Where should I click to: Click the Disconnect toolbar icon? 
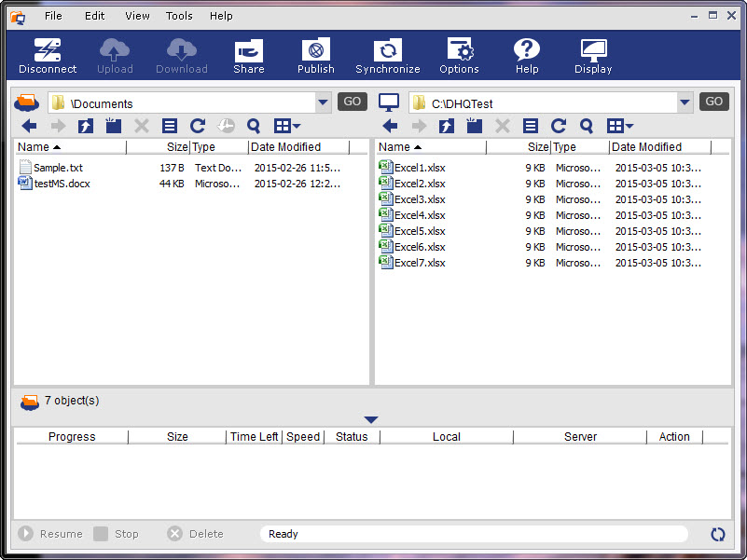(x=48, y=56)
